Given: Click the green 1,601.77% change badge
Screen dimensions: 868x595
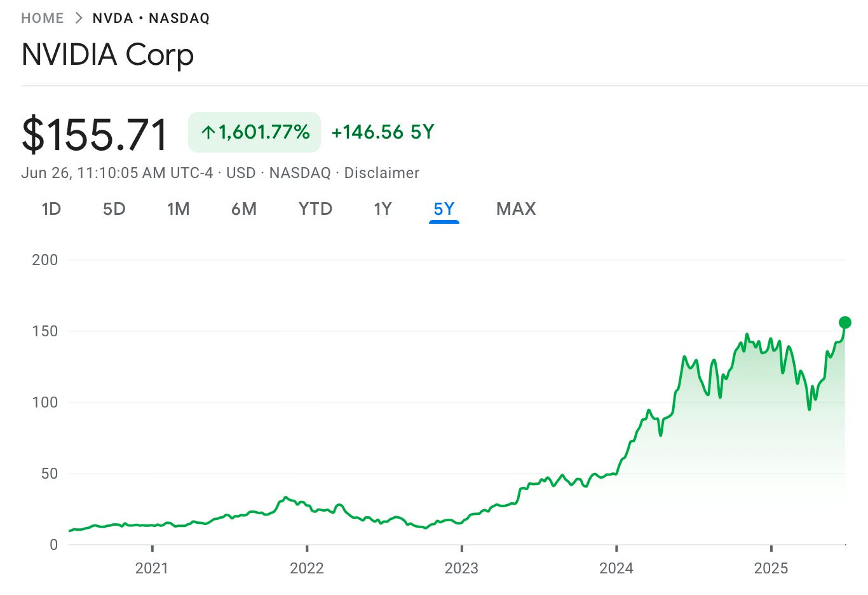Looking at the screenshot, I should [254, 132].
